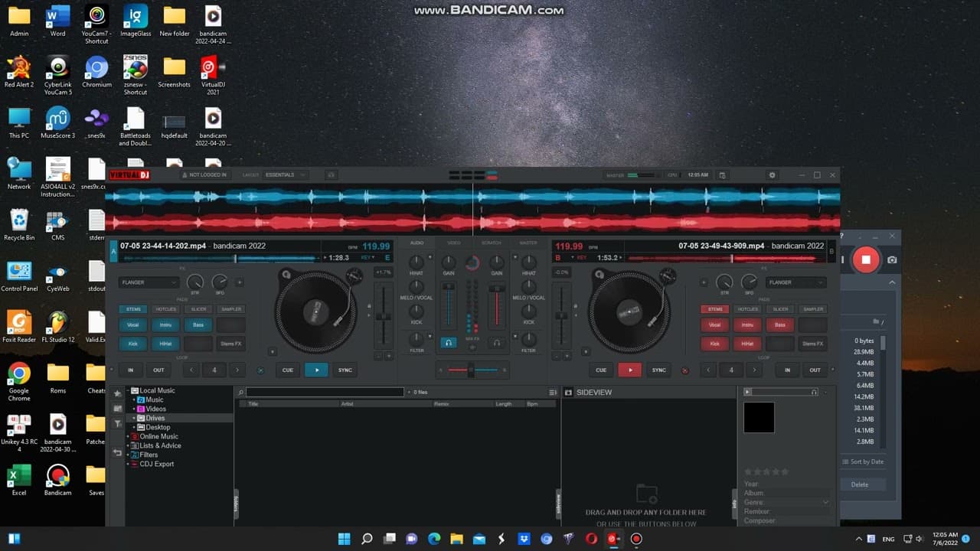Open browser list options menu icon
The height and width of the screenshot is (551, 980).
[x=553, y=393]
